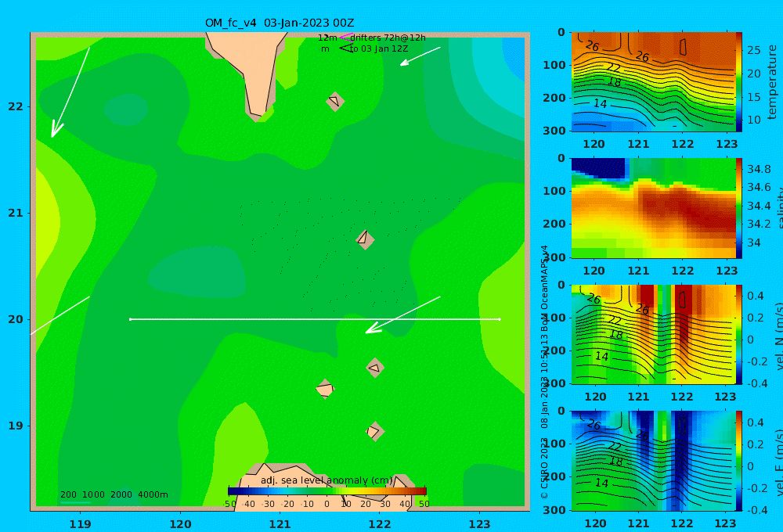The image size is (783, 532).
Task: Click the 18 contour label in temperature panel
Action: pos(614,81)
